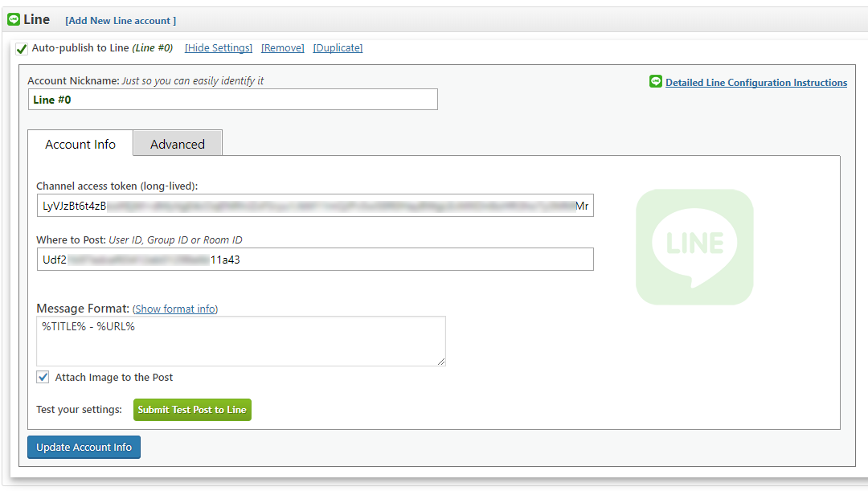Click the Line icon beside Detailed Configuration Instructions

click(656, 82)
